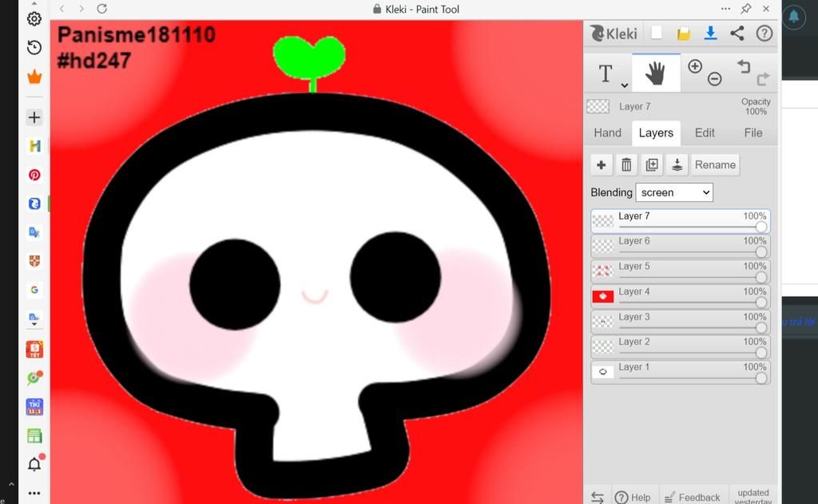Click Layer 7 opacity slider handle
The height and width of the screenshot is (504, 818).
pos(761,227)
